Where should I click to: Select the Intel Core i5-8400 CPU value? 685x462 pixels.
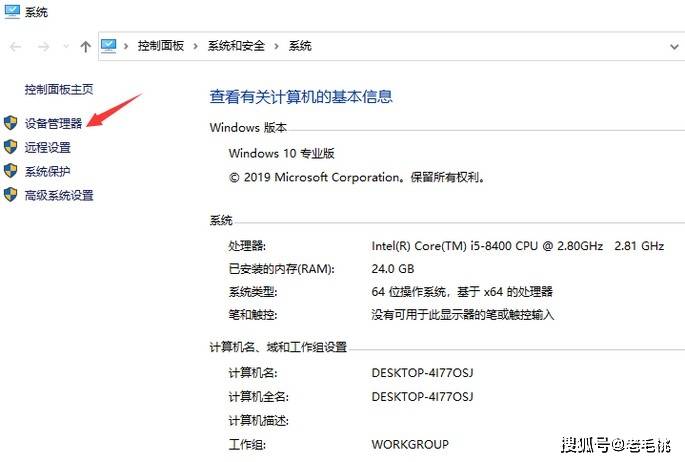click(518, 246)
